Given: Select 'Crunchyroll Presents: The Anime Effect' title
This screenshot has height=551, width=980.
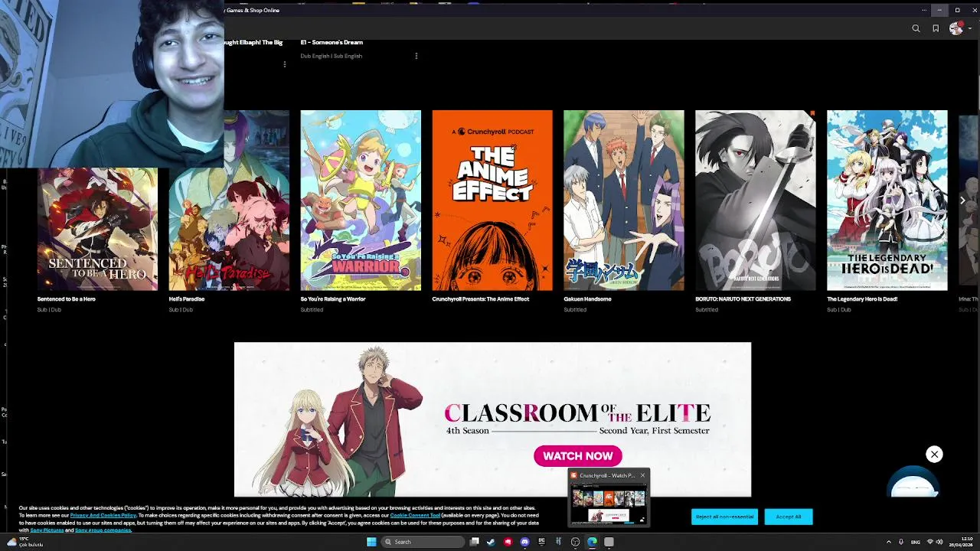Looking at the screenshot, I should click(481, 299).
